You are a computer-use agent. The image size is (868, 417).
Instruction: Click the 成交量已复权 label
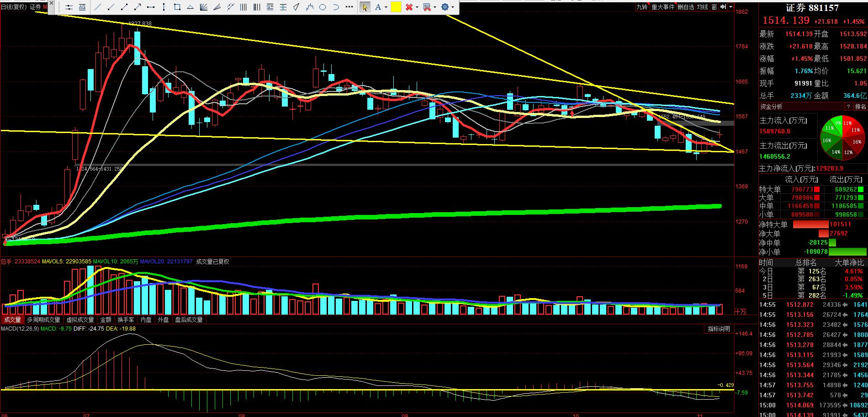click(212, 262)
